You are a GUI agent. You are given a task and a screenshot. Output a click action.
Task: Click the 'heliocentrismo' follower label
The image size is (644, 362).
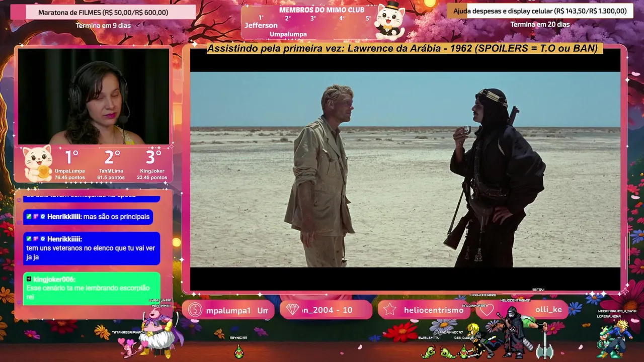(x=434, y=310)
